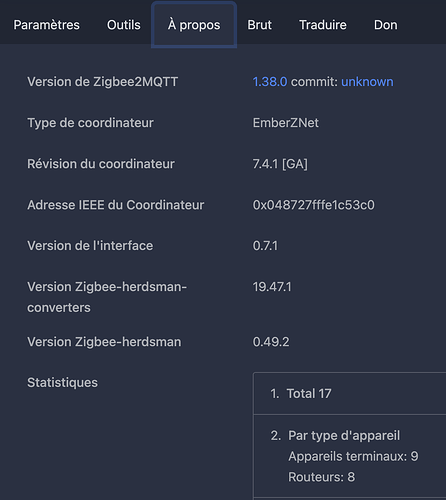Select the À propos tab

tap(194, 25)
